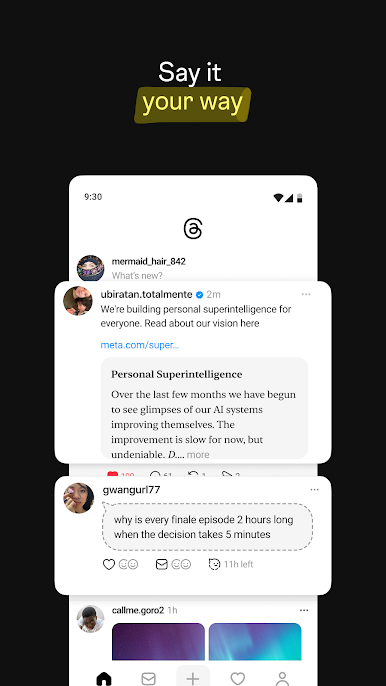View the teal aurora photo thumbnail

pos(255,641)
